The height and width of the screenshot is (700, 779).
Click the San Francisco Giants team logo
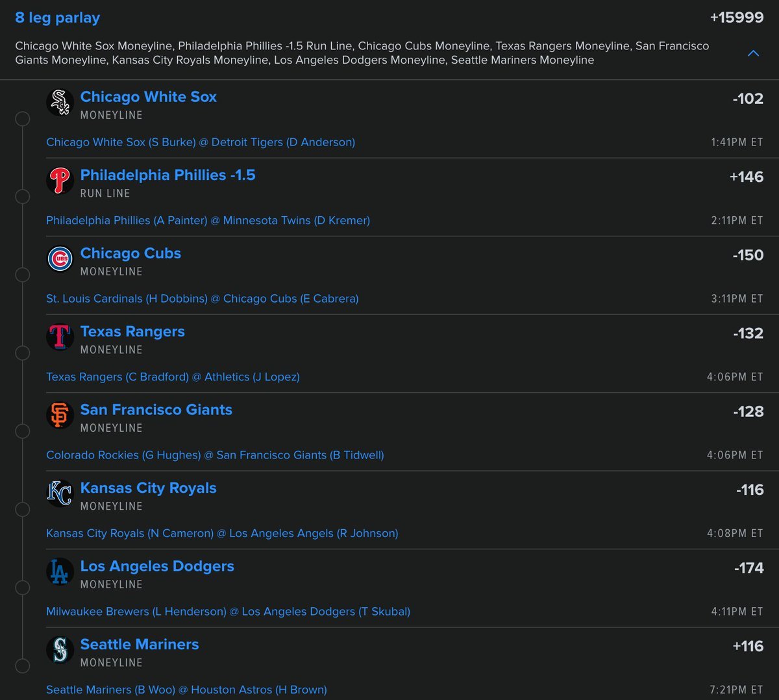tap(60, 416)
